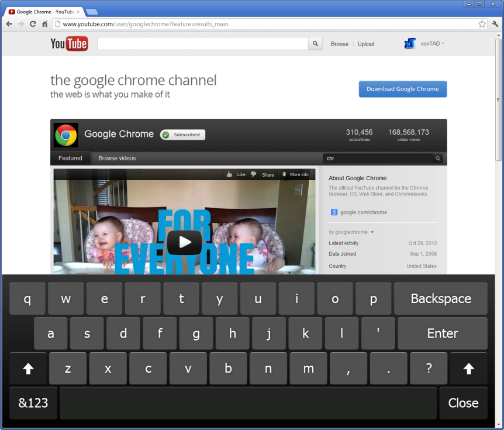Click channel search field containing chr
The width and height of the screenshot is (504, 430).
[378, 158]
